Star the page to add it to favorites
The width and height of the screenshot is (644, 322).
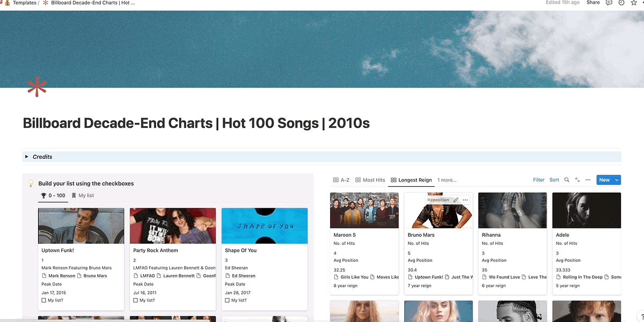pos(633,3)
